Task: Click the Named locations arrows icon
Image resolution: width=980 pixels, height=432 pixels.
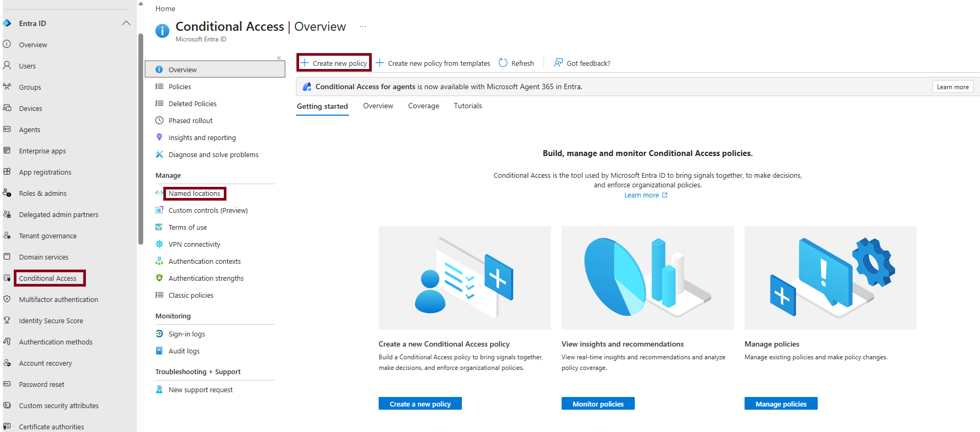Action: pos(159,193)
